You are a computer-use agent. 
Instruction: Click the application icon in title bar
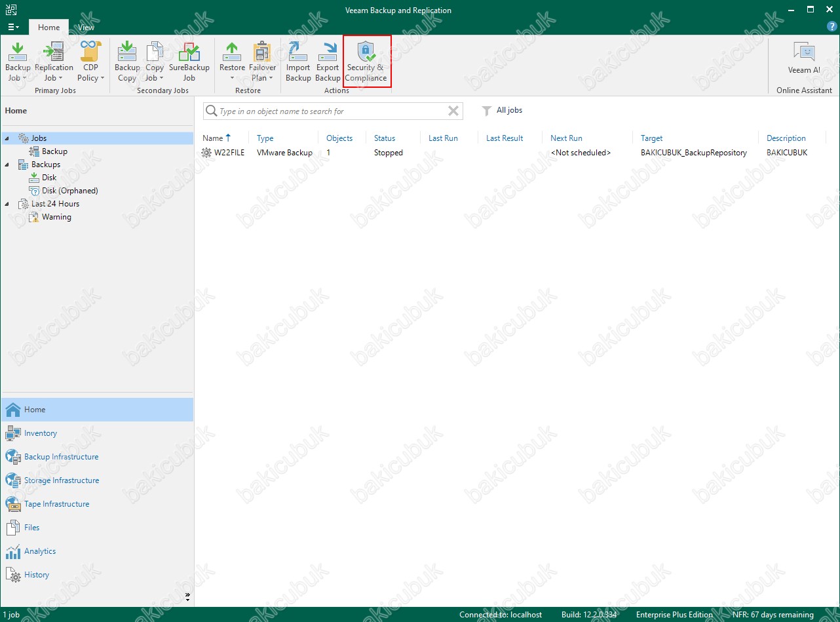(x=11, y=10)
